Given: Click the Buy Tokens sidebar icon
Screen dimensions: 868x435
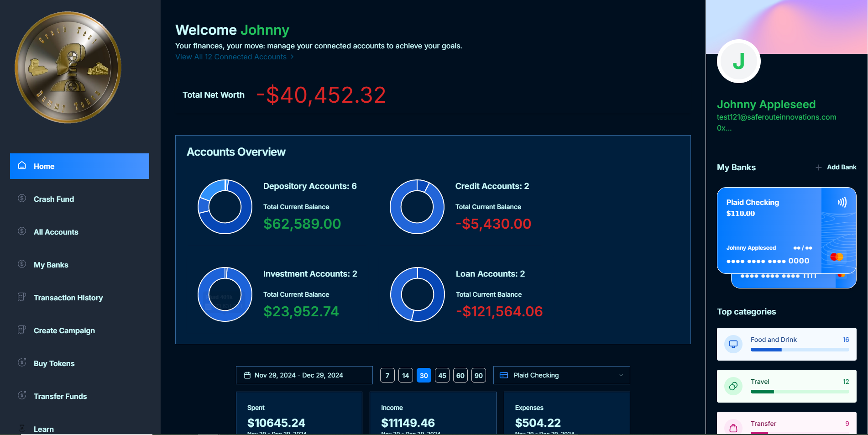Looking at the screenshot, I should point(22,363).
